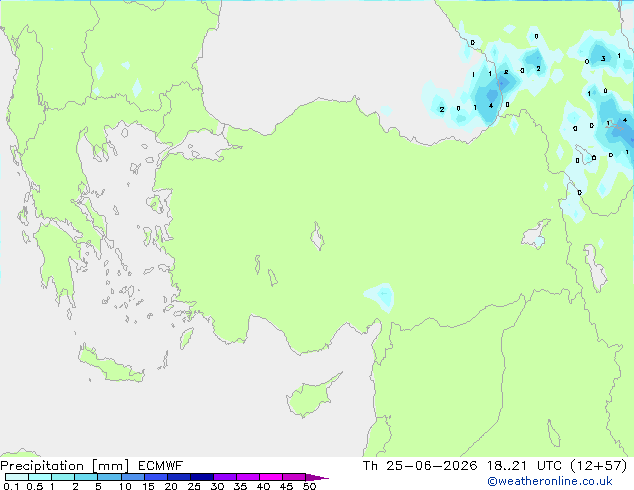Click the above-50 mm legend arrow tip
The width and height of the screenshot is (634, 490).
pyautogui.click(x=317, y=477)
